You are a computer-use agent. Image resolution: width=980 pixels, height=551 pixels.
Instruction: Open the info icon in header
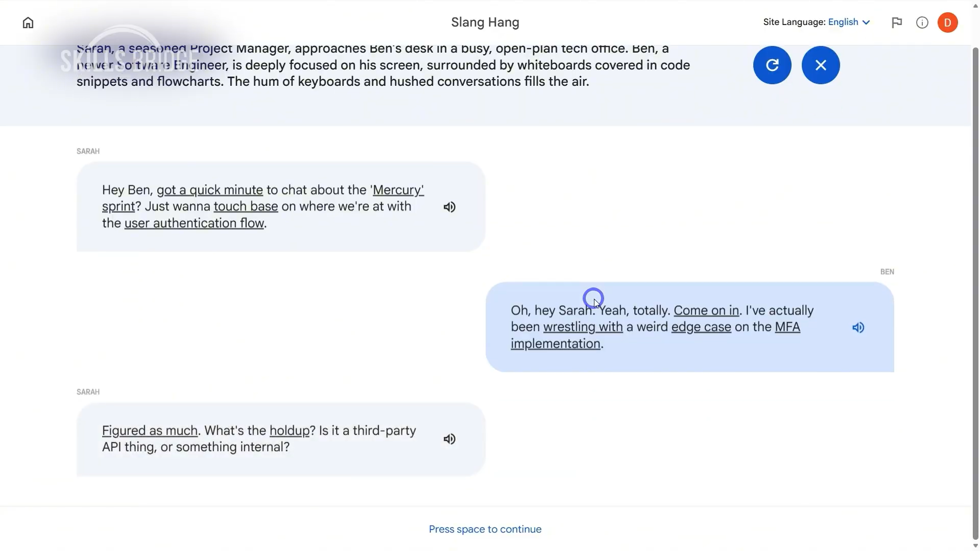coord(922,22)
